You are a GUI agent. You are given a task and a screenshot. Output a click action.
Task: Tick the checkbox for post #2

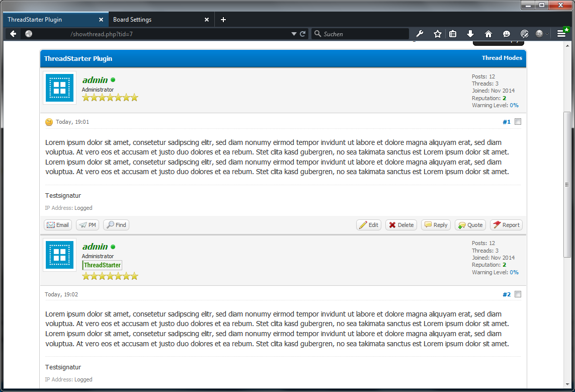[518, 294]
